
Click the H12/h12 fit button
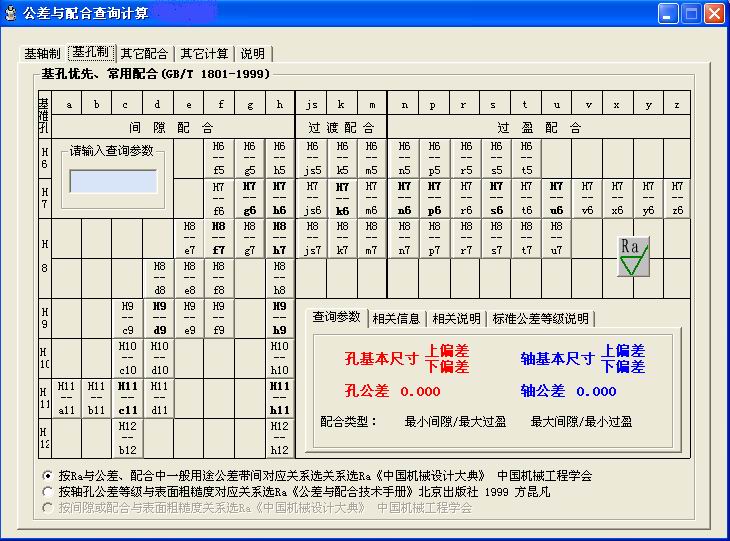pos(279,439)
